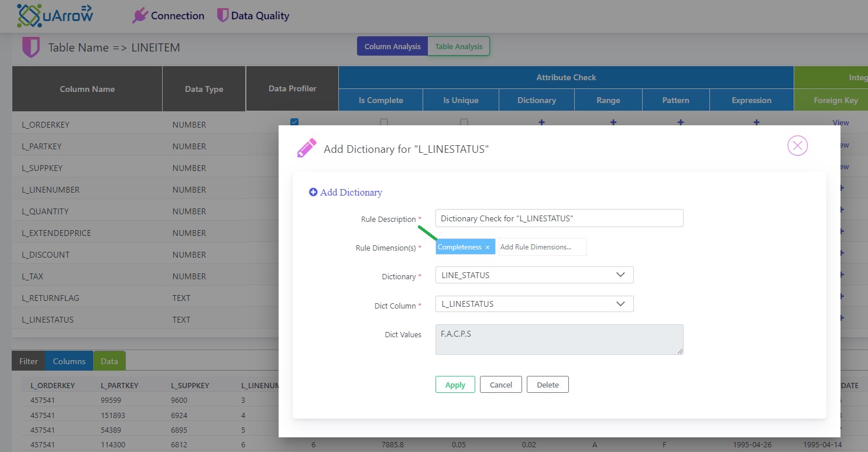Click the L_RETURNFLAG column name row
The width and height of the screenshot is (868, 452).
[50, 298]
